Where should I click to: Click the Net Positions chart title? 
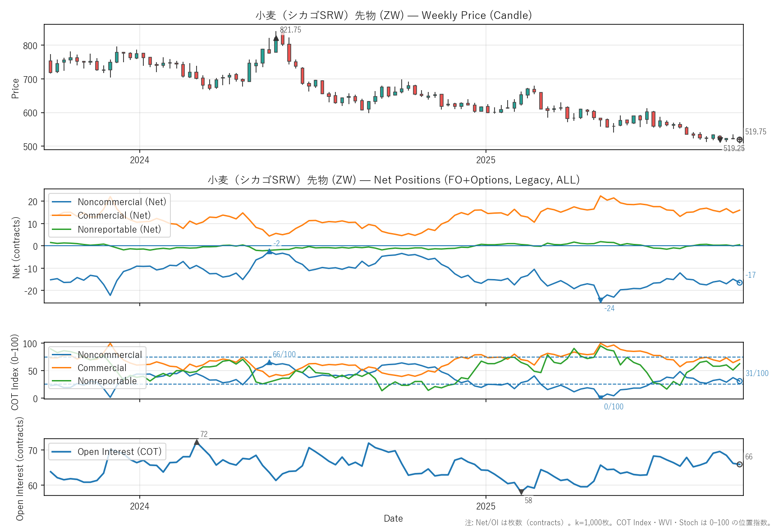(x=394, y=180)
